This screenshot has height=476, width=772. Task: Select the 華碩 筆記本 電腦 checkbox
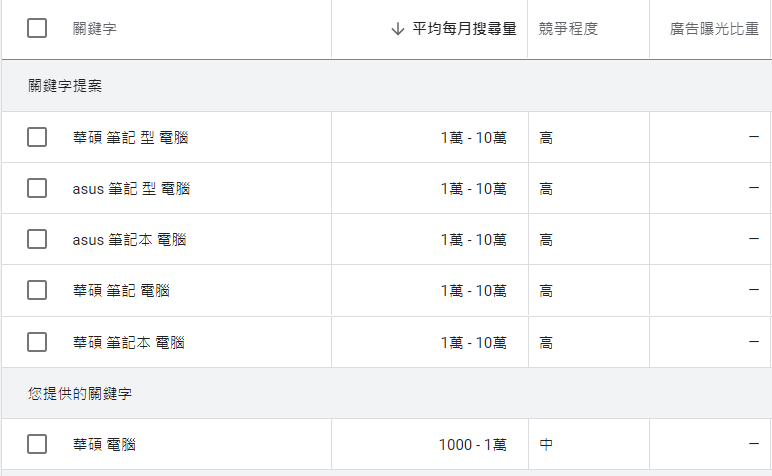(37, 342)
